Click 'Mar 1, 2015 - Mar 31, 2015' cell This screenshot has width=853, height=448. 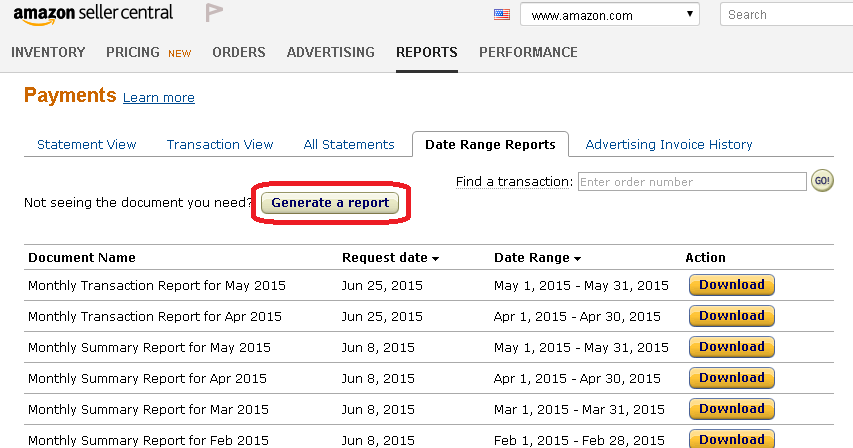point(579,410)
